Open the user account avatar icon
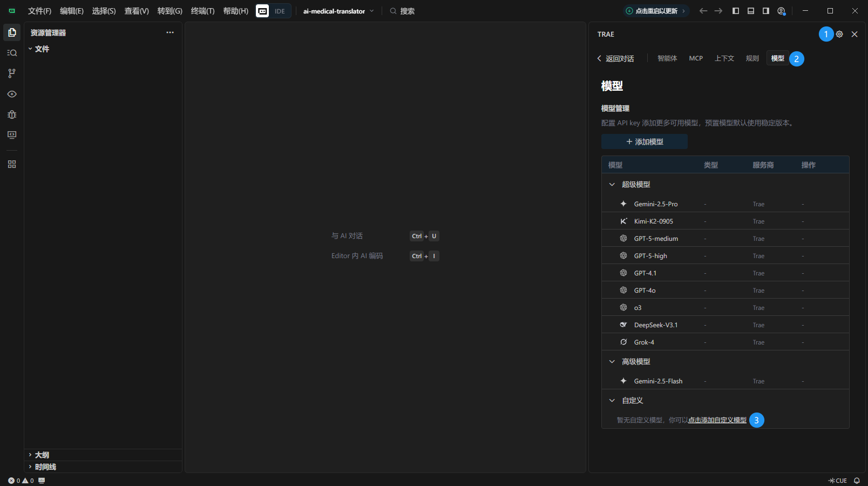The image size is (868, 486). (781, 11)
